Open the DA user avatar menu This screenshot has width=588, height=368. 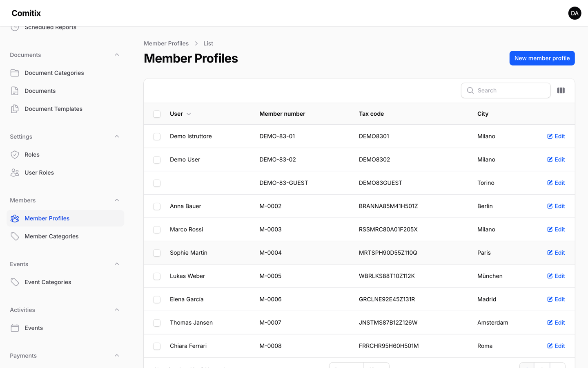click(575, 13)
